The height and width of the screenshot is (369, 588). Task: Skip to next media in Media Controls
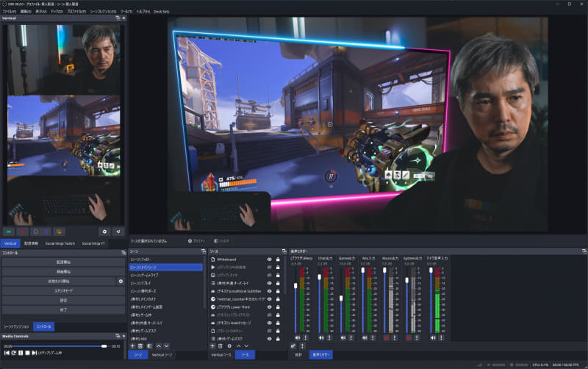tap(34, 353)
